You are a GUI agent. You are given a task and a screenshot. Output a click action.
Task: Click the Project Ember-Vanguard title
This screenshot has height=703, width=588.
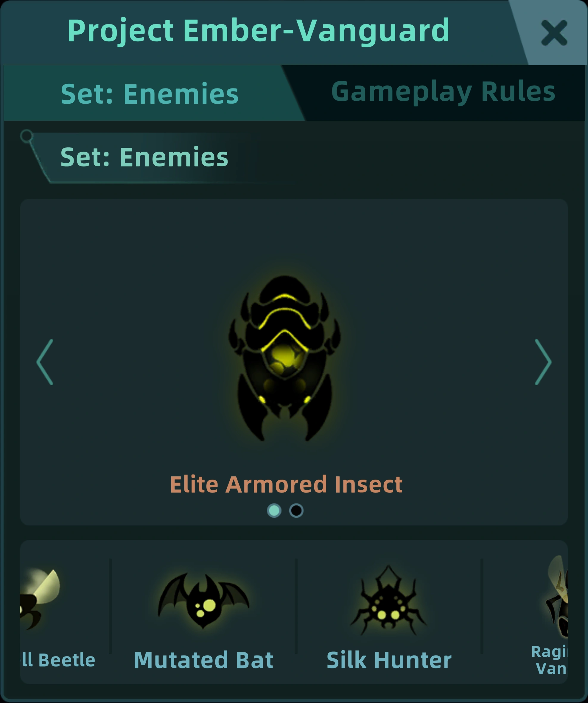(258, 31)
